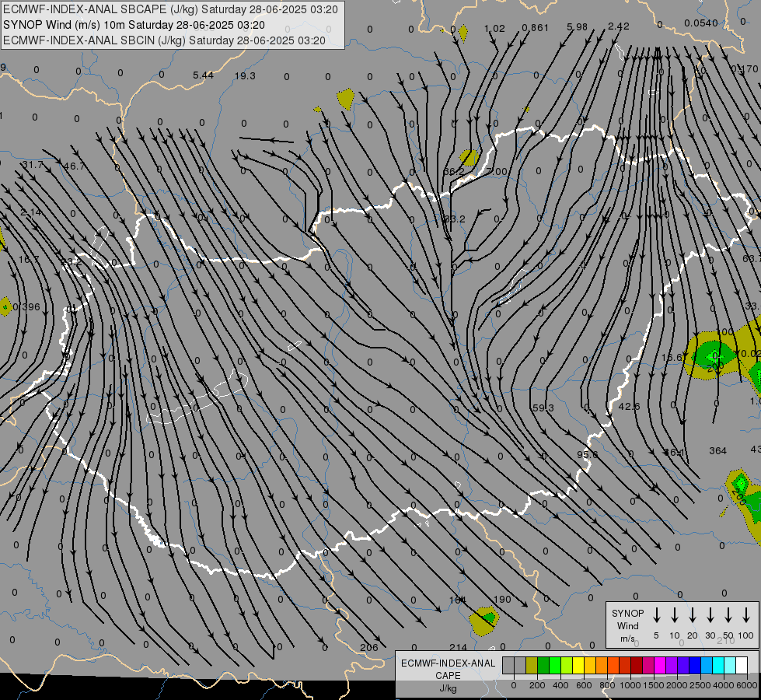The width and height of the screenshot is (761, 700).
Task: Click the wind arrow above the 50 m/s label
Action: coord(728,614)
